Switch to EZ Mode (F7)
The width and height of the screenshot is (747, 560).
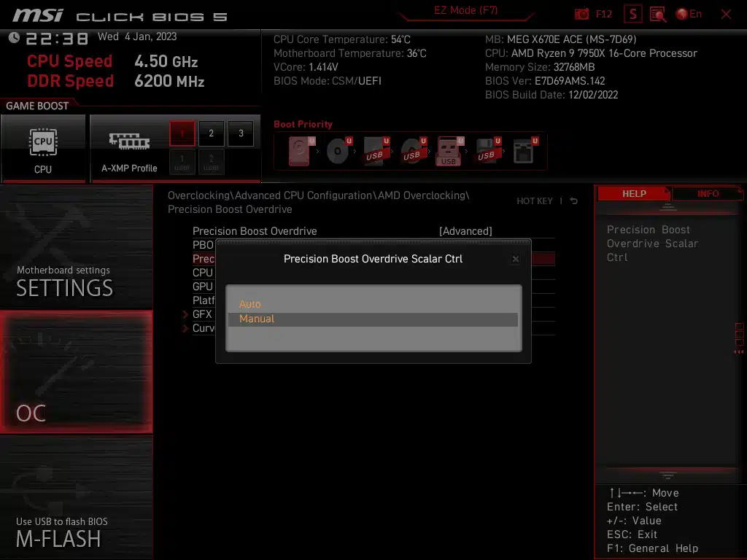click(x=466, y=10)
